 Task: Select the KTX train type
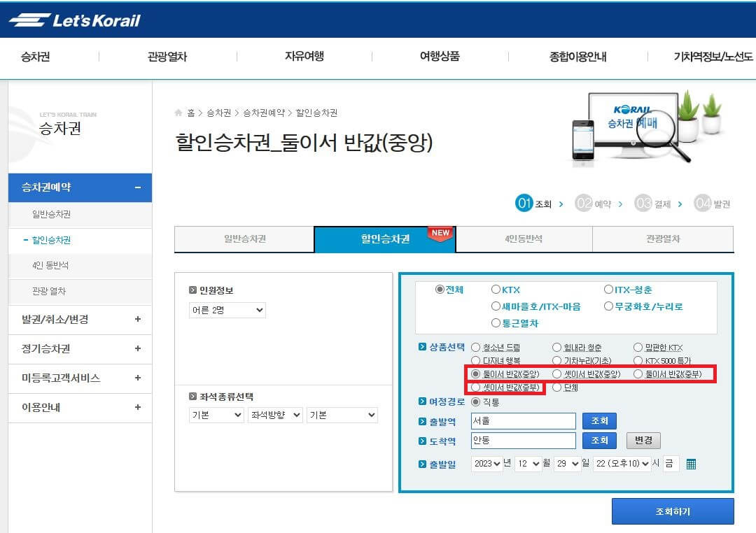coord(495,290)
